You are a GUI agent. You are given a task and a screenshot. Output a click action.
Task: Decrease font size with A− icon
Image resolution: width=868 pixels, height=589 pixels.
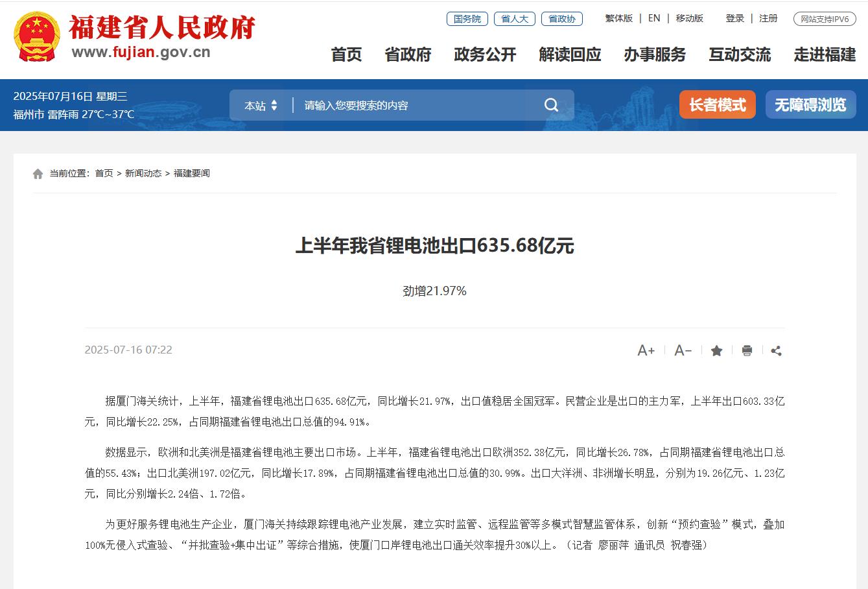(683, 351)
